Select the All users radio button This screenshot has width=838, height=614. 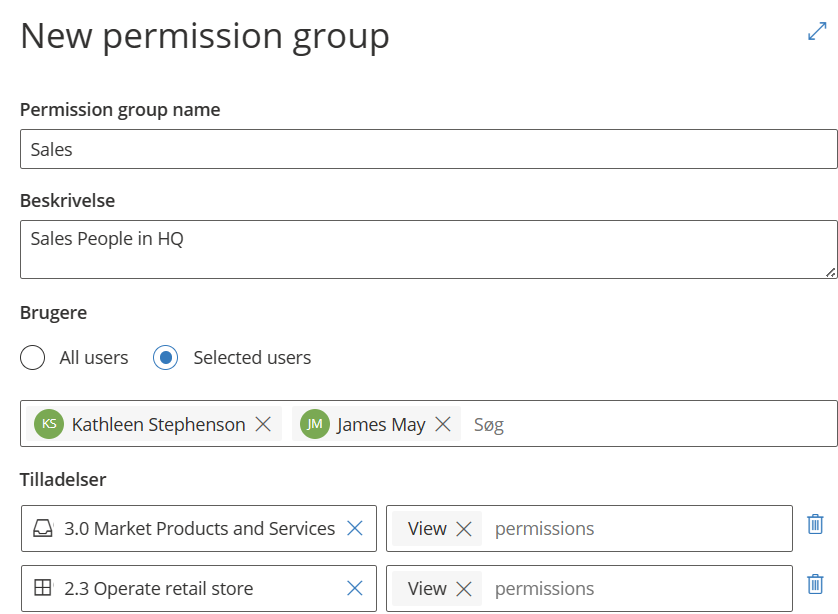pyautogui.click(x=33, y=358)
